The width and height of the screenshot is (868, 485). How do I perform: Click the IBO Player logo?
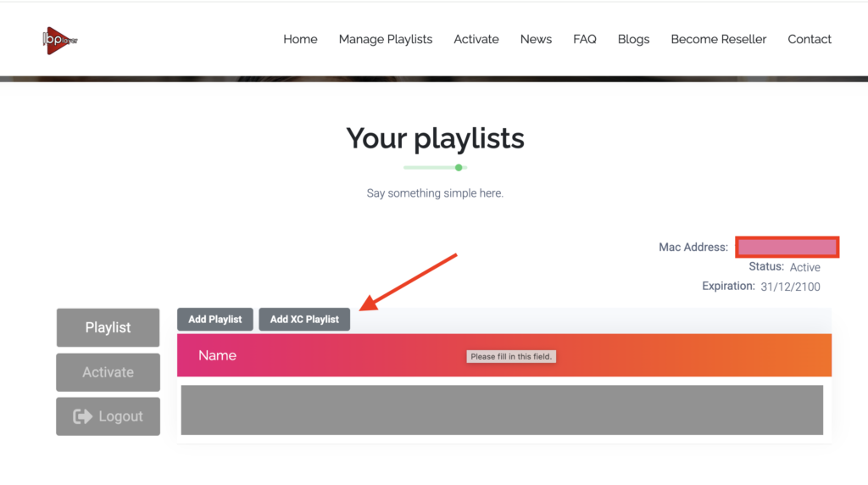pyautogui.click(x=59, y=40)
